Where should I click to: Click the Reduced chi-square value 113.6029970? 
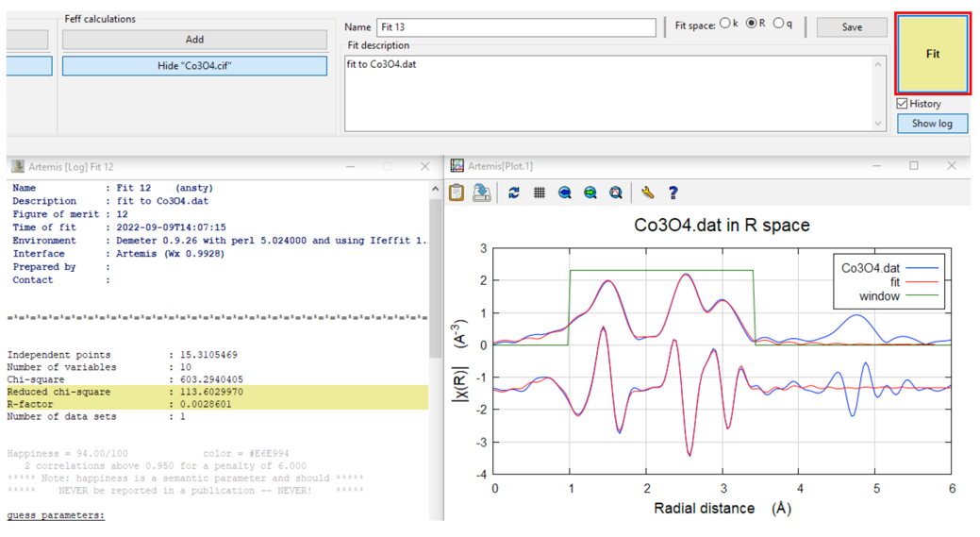click(211, 392)
